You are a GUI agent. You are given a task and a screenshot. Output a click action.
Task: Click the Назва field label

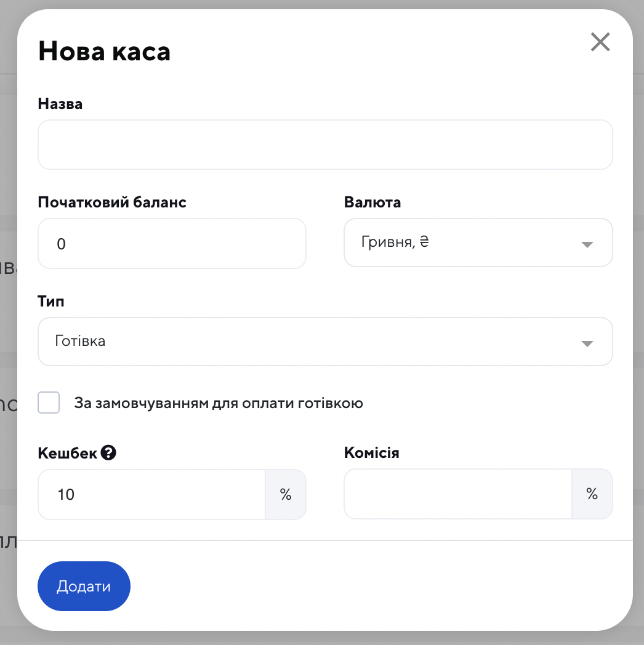tap(60, 104)
